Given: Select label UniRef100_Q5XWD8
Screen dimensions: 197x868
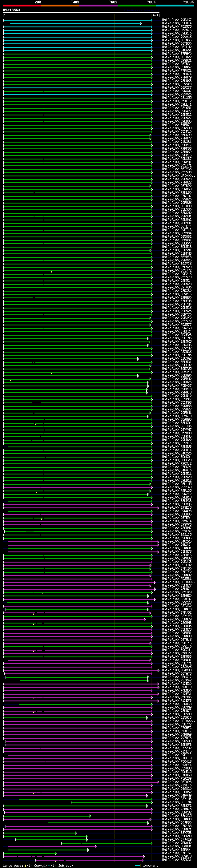Looking at the screenshot, I should pos(177,768).
